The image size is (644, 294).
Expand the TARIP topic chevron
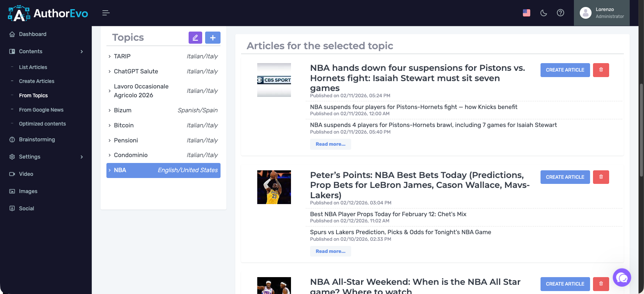[109, 56]
